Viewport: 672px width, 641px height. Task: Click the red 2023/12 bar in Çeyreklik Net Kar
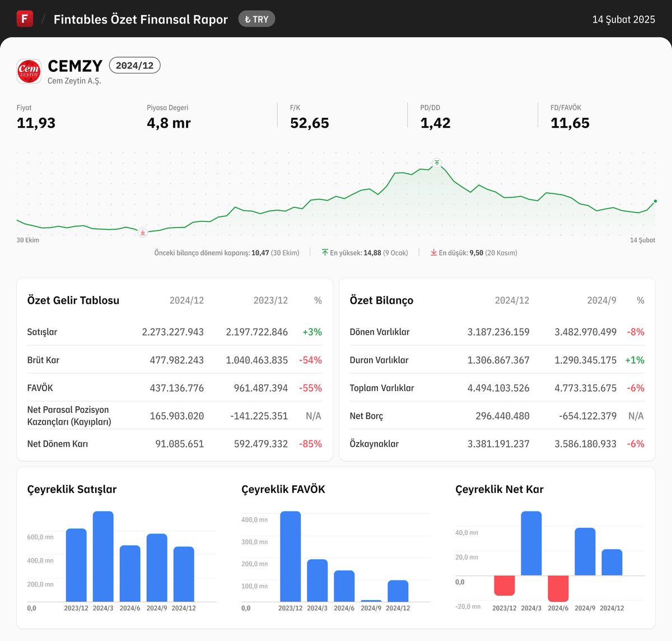(505, 586)
